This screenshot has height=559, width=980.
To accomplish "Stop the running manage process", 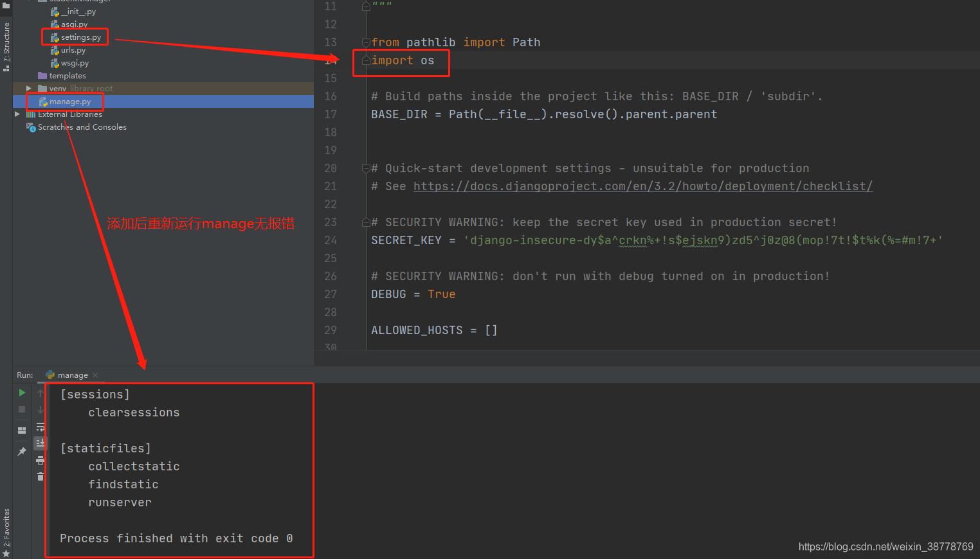I will coord(21,409).
